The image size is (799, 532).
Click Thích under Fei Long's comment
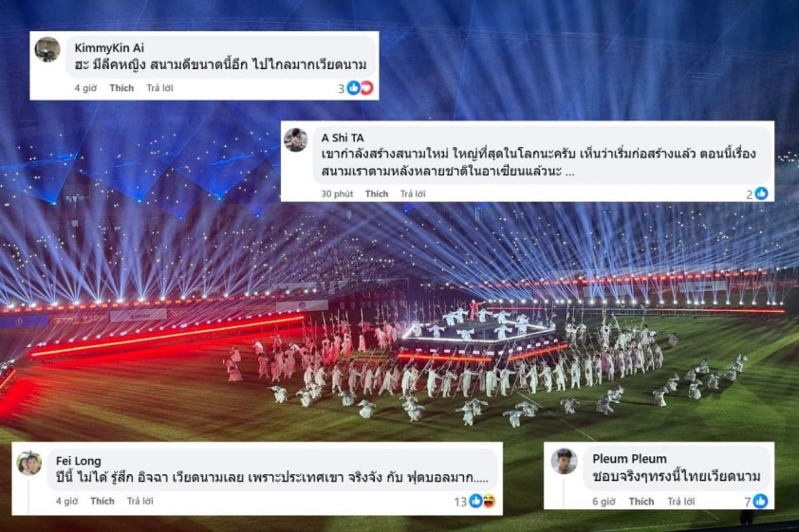pyautogui.click(x=102, y=501)
